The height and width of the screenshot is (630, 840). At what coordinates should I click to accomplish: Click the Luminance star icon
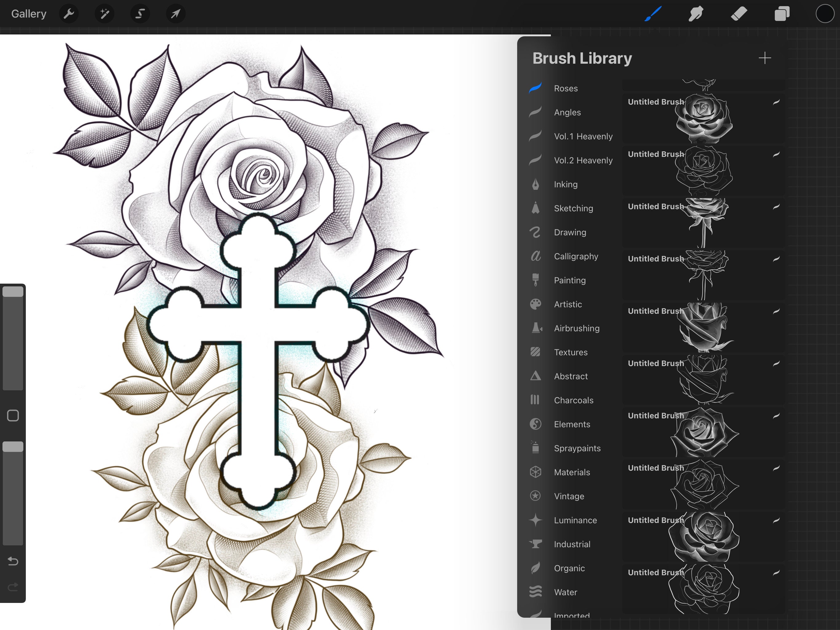[x=535, y=520]
